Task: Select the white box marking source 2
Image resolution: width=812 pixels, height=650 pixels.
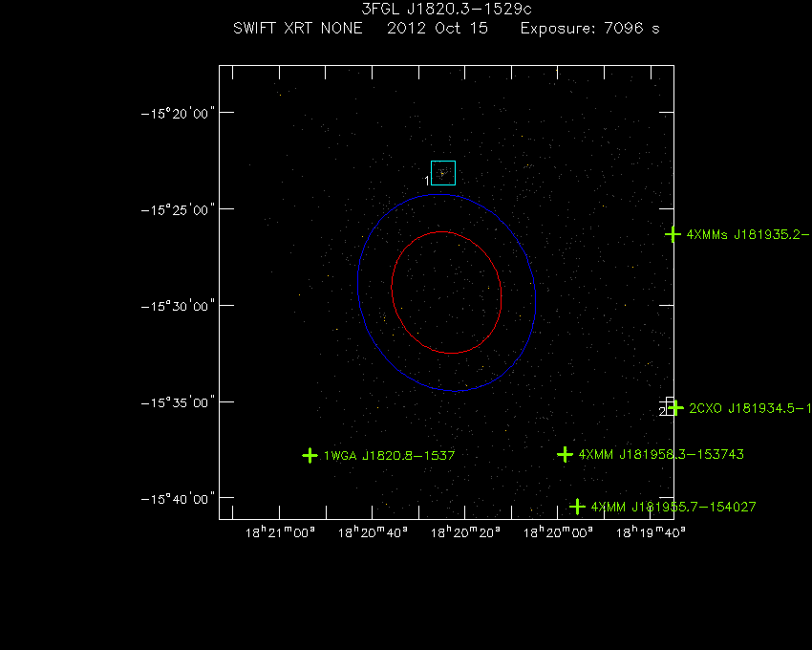Action: pyautogui.click(x=670, y=406)
